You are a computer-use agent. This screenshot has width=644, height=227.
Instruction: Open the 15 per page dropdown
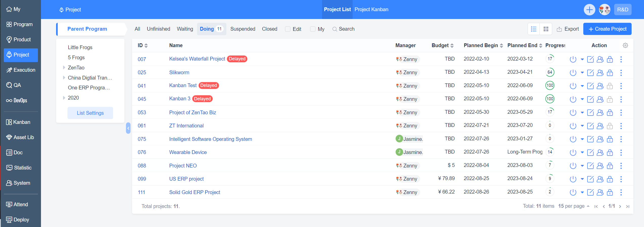click(x=574, y=206)
